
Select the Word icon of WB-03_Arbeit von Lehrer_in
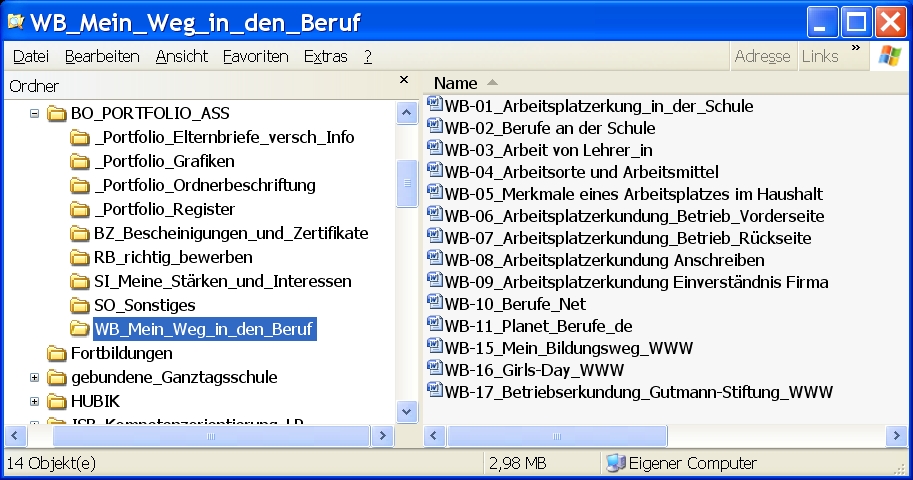pos(435,149)
